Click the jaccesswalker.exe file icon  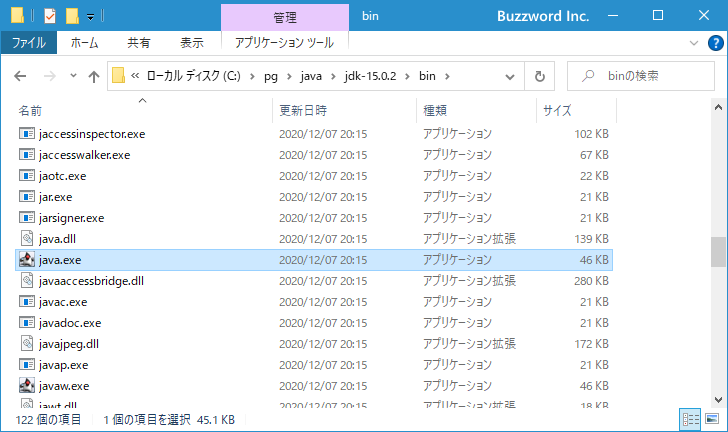27,155
